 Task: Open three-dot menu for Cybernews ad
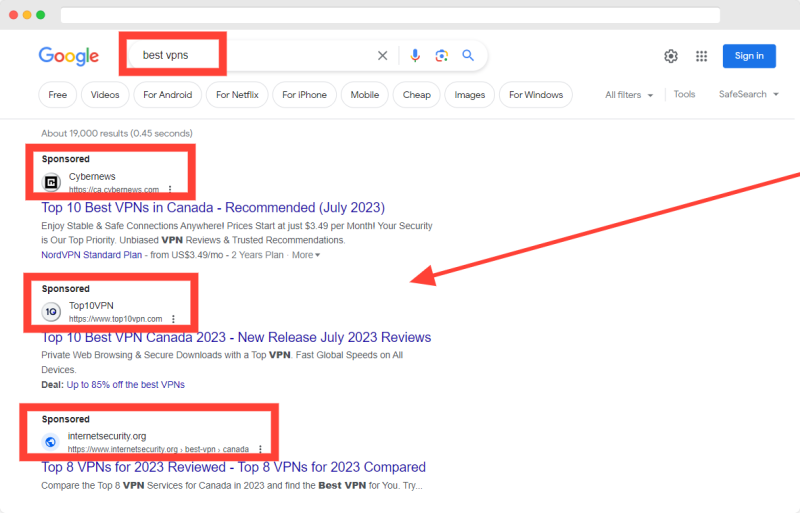(x=170, y=189)
